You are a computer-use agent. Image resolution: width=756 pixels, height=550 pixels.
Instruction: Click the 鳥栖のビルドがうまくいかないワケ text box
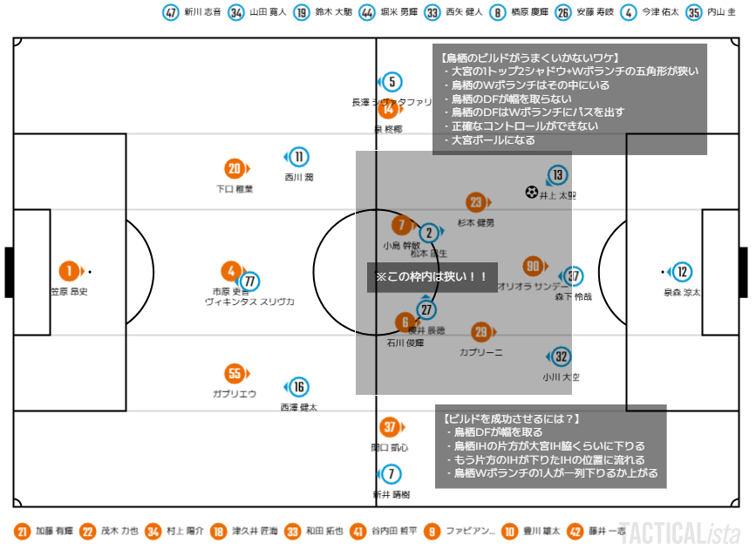pos(569,99)
